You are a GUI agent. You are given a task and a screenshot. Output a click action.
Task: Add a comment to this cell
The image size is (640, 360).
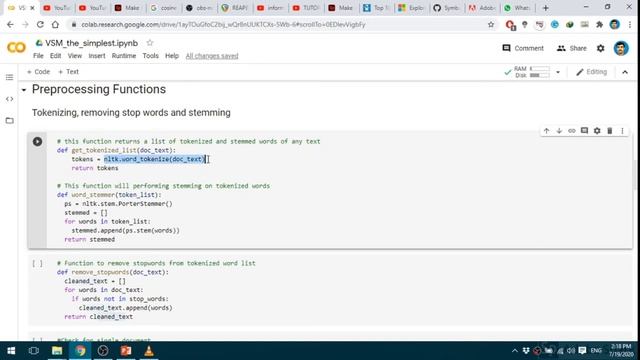pos(584,131)
